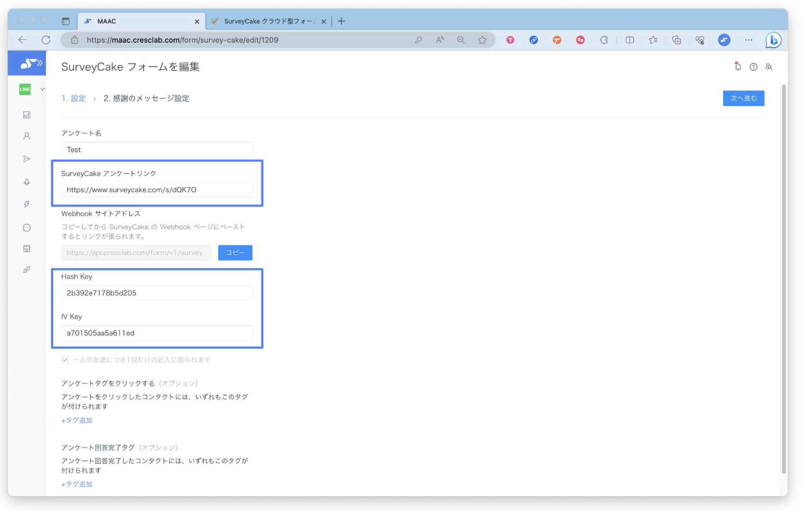
Task: Click the page vertical scrollbar
Action: click(784, 278)
